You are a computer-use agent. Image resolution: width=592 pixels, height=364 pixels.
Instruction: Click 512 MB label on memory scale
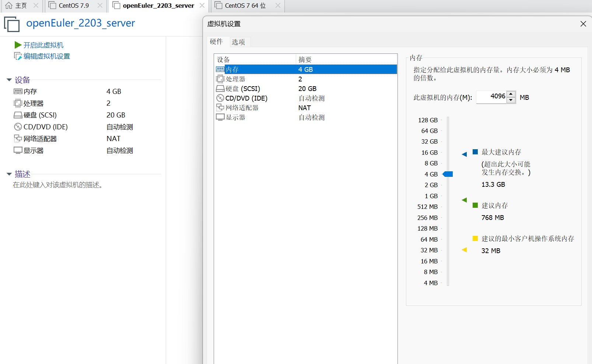point(427,207)
